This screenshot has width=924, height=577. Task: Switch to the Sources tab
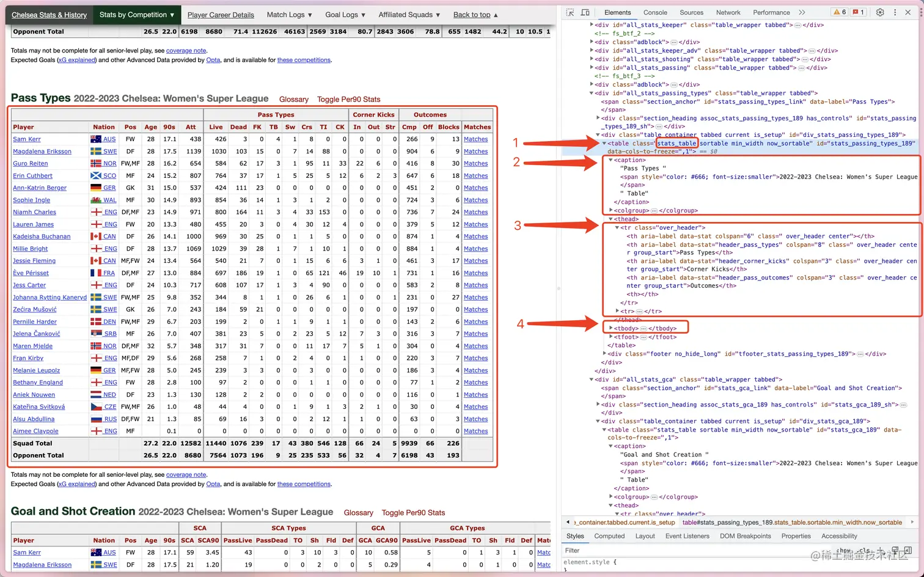(x=692, y=12)
